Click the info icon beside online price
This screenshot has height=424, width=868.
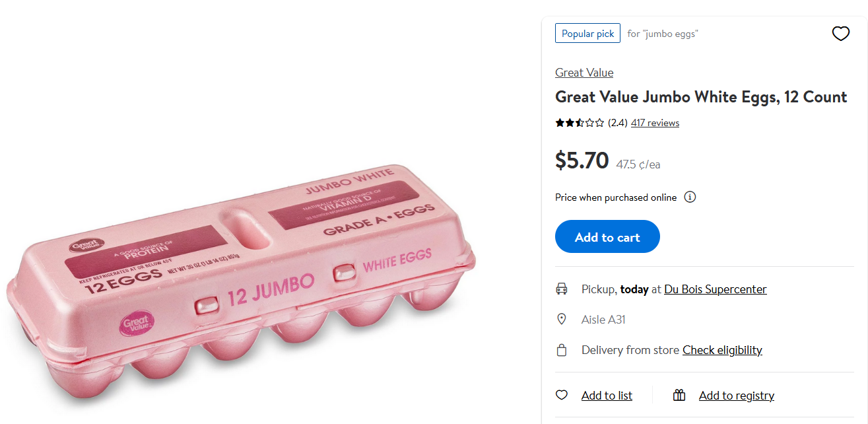pyautogui.click(x=690, y=197)
